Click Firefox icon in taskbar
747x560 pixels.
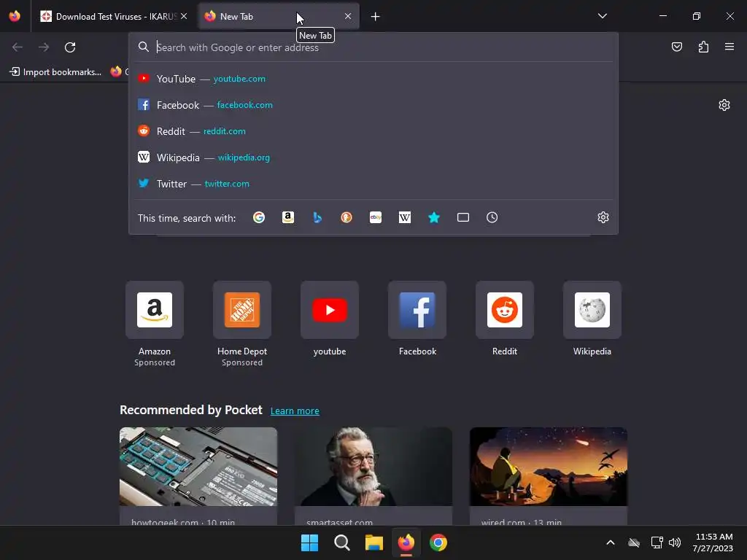[x=406, y=542]
